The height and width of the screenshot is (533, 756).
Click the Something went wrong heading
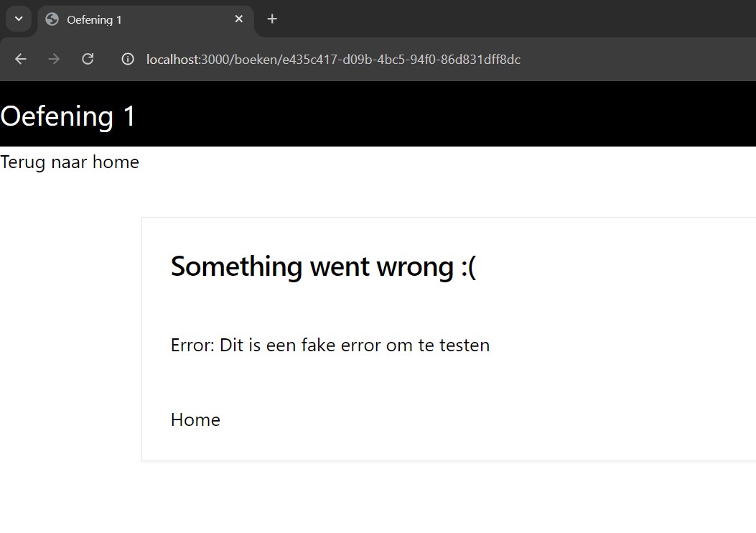point(324,266)
